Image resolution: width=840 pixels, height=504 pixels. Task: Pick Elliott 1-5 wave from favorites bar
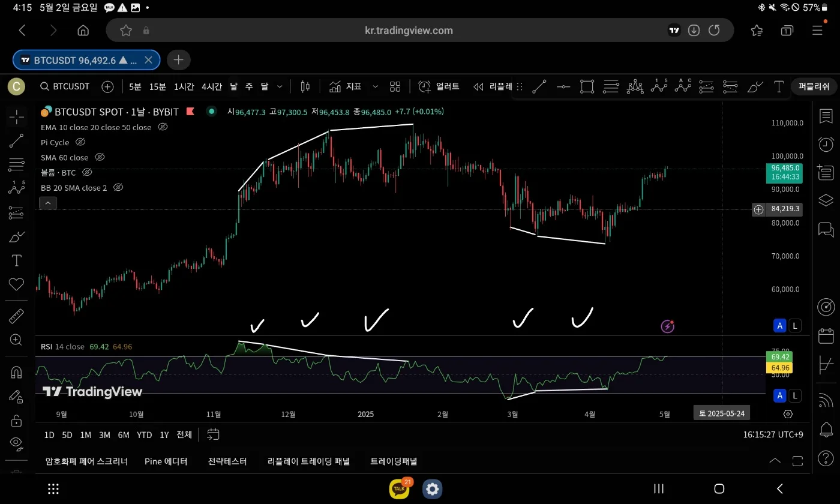(659, 86)
